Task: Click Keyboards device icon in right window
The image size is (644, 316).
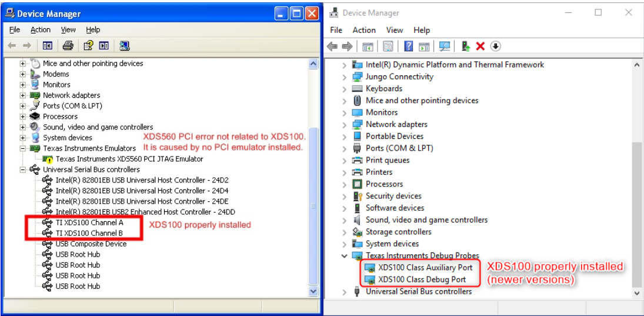Action: coord(358,88)
